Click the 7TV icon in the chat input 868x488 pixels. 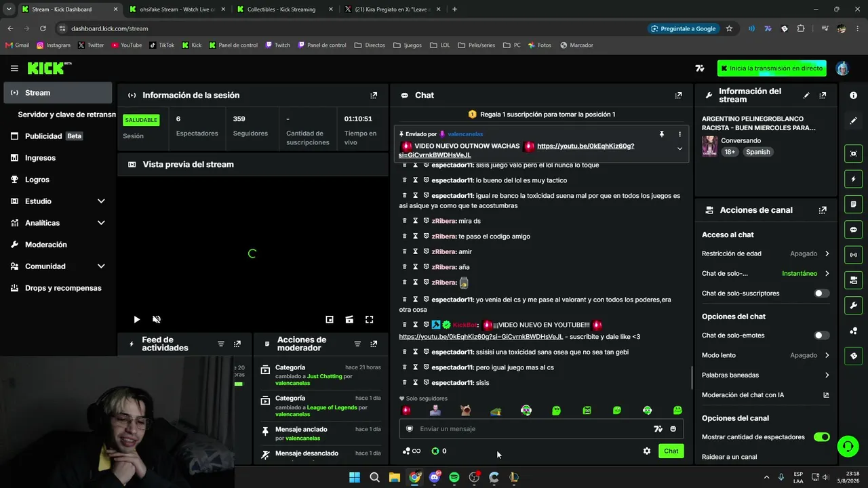click(657, 429)
